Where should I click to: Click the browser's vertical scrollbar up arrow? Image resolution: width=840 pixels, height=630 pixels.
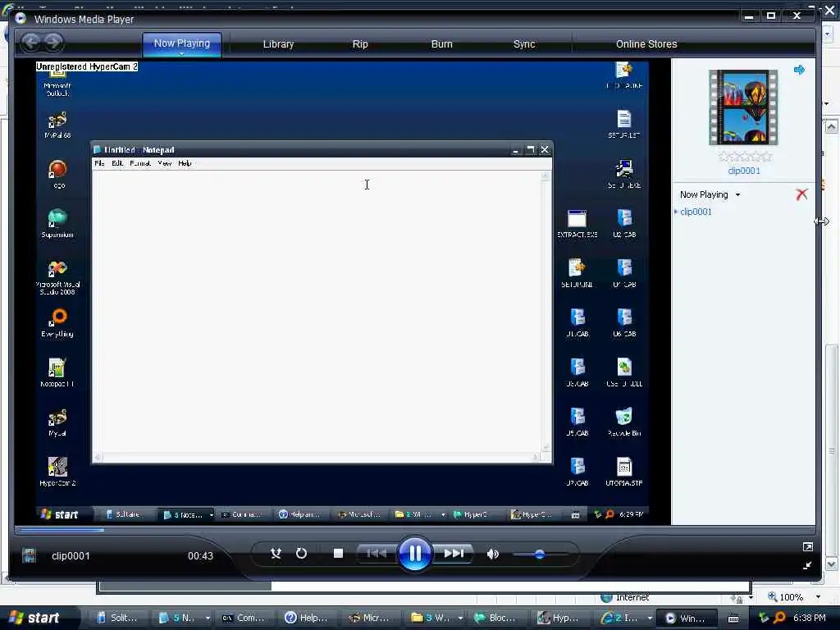[x=832, y=126]
